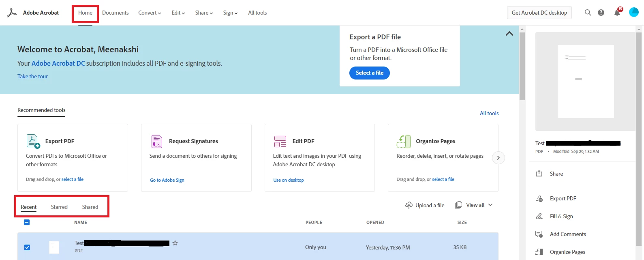Click select a file in Organize Pages card
This screenshot has height=260, width=644.
point(443,179)
